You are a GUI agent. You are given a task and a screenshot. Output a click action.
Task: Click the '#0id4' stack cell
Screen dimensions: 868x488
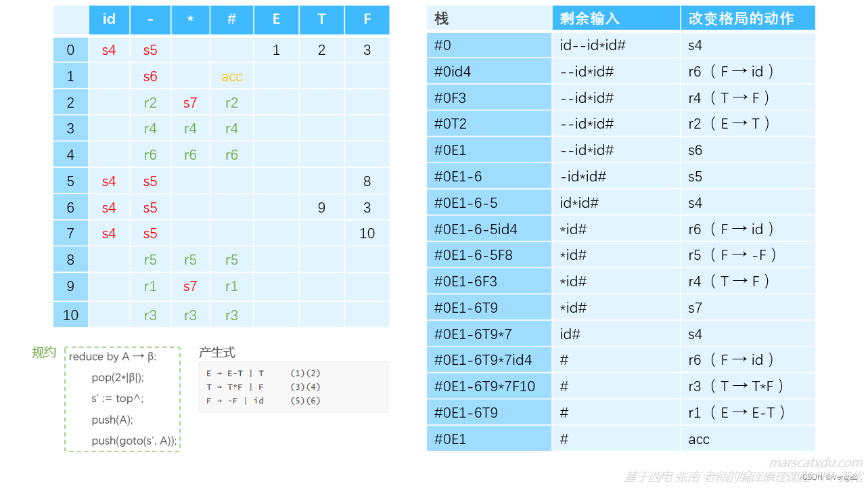[489, 72]
